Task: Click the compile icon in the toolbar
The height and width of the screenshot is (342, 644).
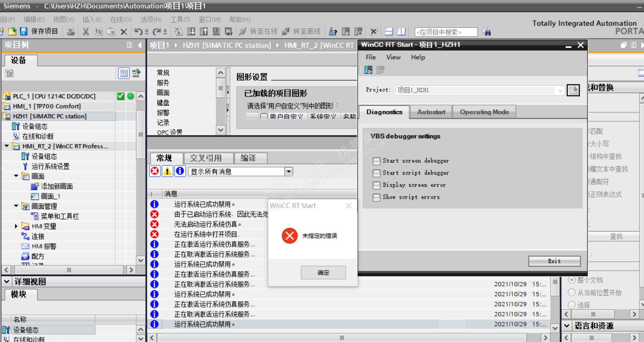Action: pyautogui.click(x=178, y=32)
